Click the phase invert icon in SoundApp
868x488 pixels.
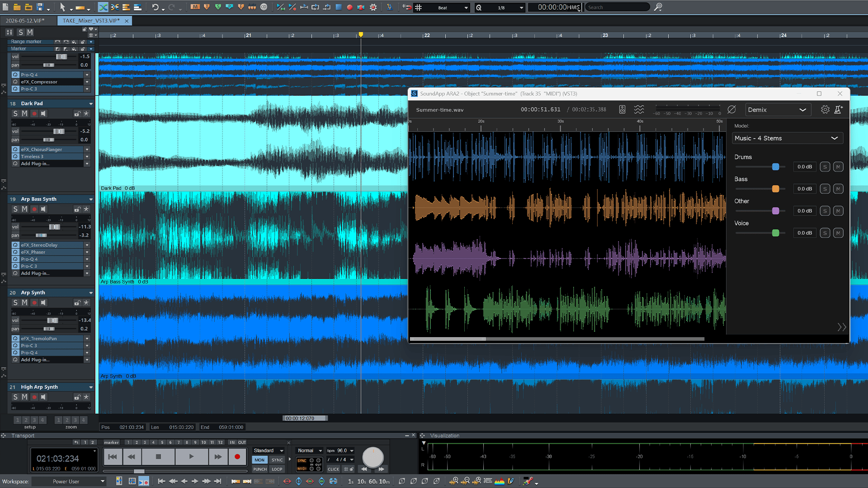[731, 110]
